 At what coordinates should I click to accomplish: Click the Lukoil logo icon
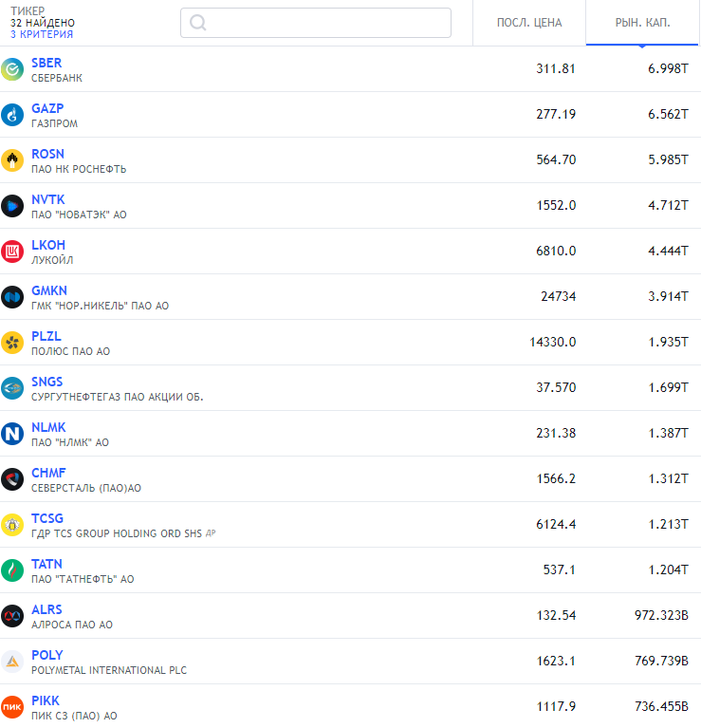pyautogui.click(x=12, y=252)
